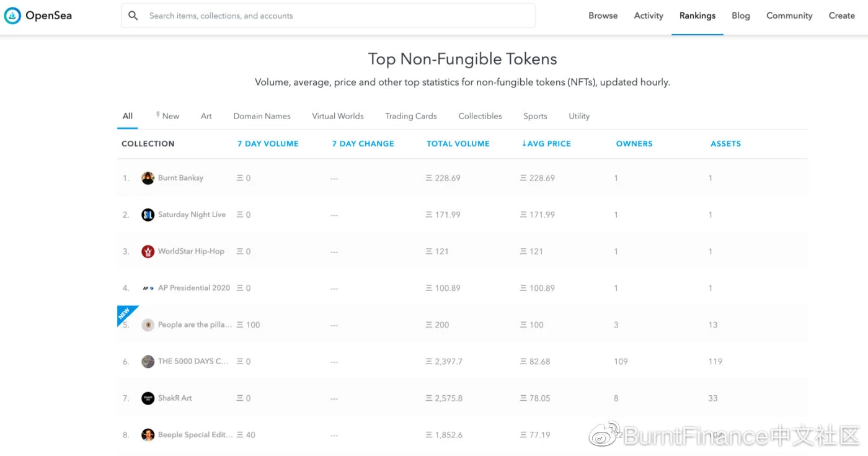
Task: Open the Beeple Special Edition avatar
Action: tap(148, 435)
